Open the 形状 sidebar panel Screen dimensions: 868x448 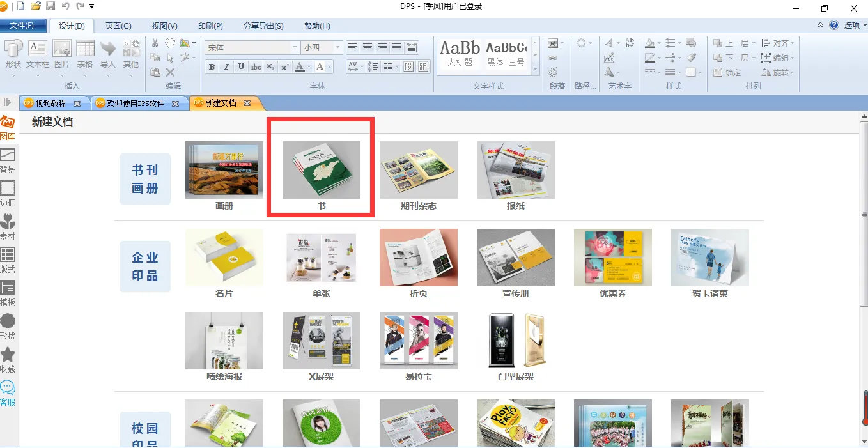pos(8,327)
